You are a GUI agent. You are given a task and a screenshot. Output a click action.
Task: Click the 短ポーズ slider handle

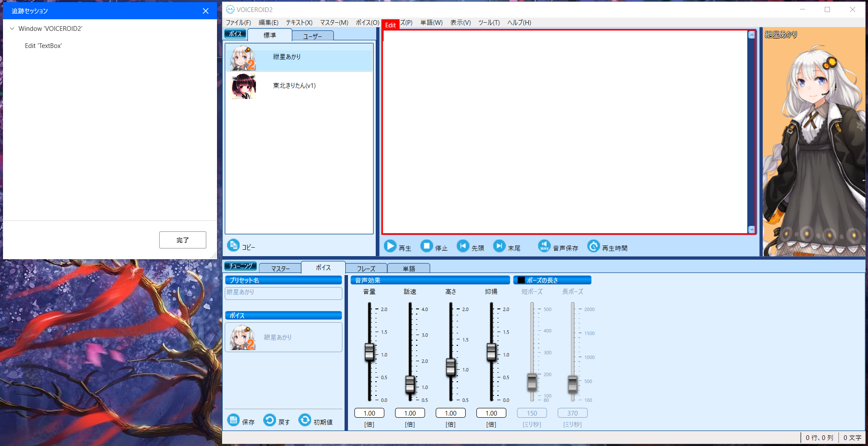tap(532, 382)
